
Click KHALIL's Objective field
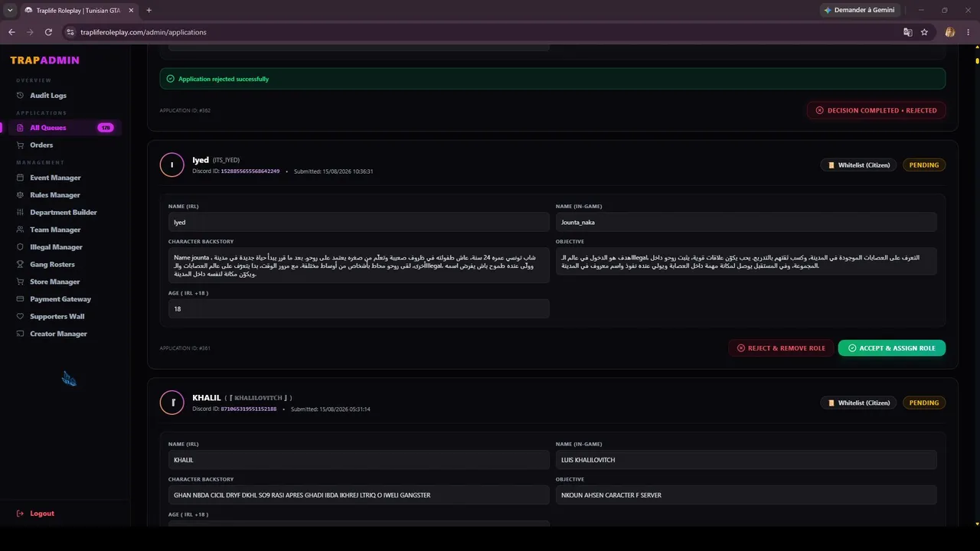pyautogui.click(x=746, y=495)
